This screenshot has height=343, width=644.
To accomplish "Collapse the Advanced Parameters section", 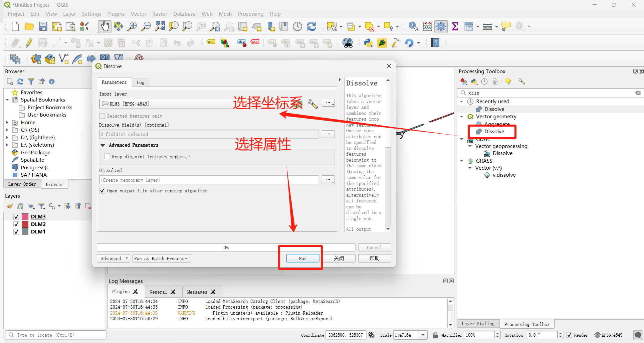I will (103, 145).
